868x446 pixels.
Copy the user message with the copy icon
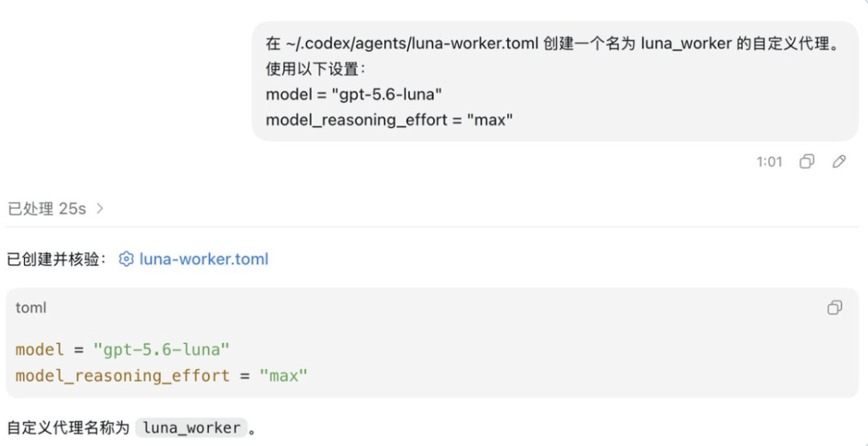pos(807,162)
